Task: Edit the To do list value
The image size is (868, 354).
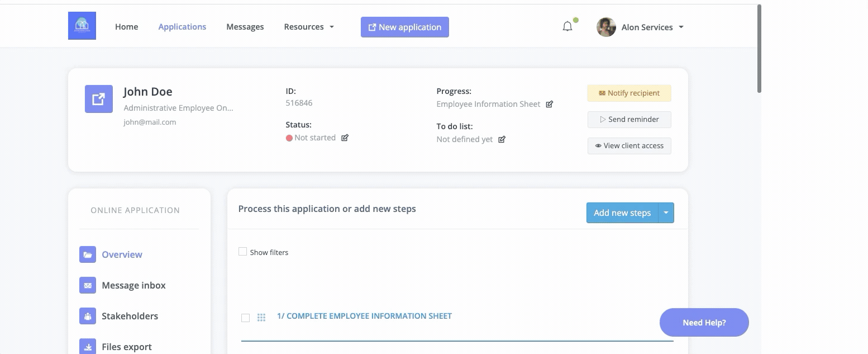Action: (x=502, y=139)
